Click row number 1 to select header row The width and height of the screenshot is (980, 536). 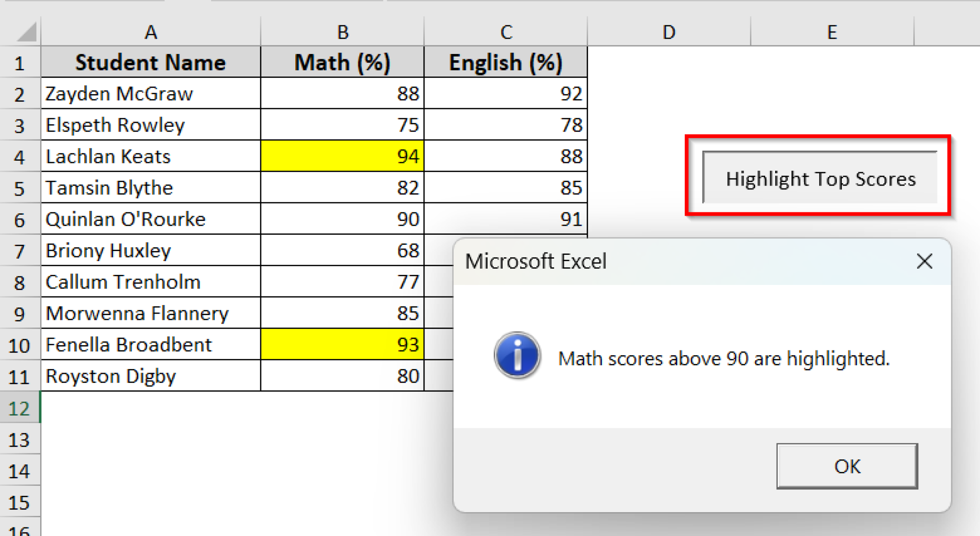point(20,62)
